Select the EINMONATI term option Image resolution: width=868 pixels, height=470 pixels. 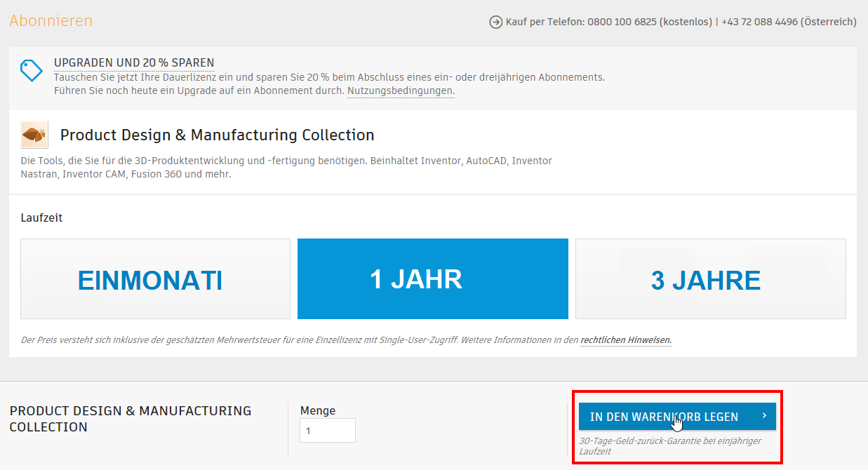155,279
